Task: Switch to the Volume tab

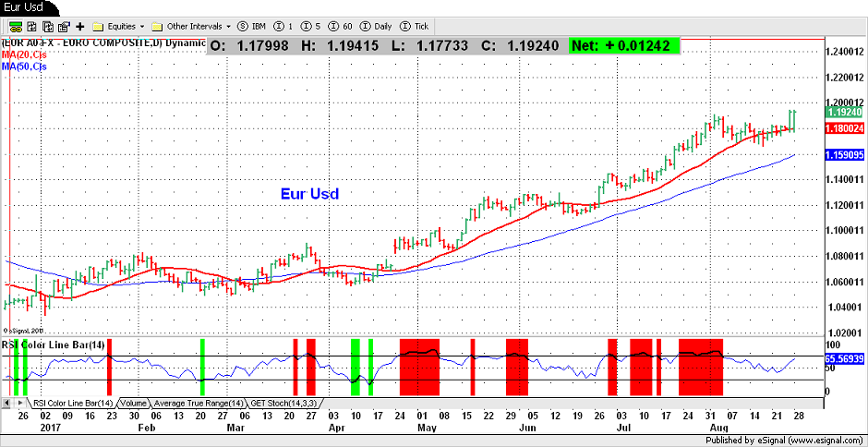Action: click(x=133, y=404)
